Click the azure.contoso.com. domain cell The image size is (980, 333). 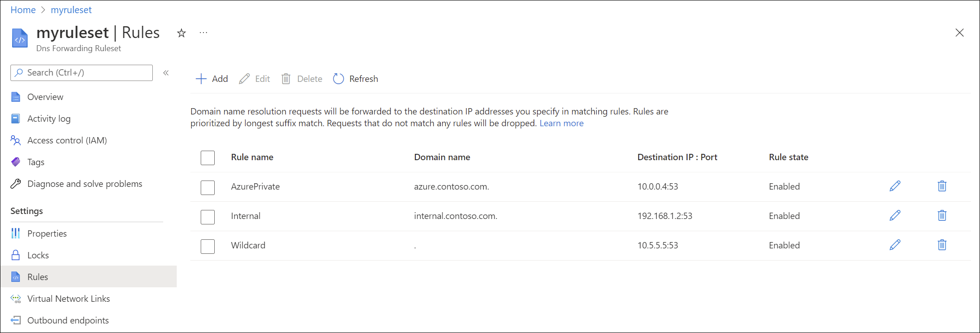tap(452, 186)
